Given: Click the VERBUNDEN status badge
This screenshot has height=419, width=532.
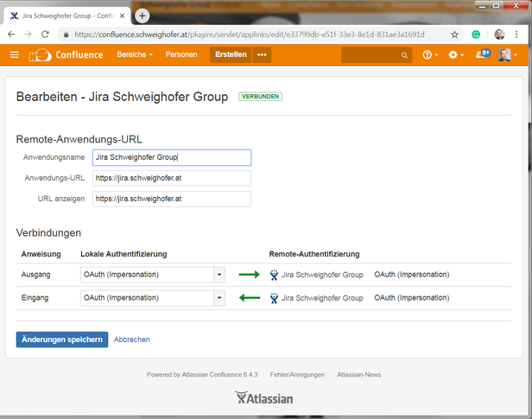Looking at the screenshot, I should click(x=260, y=97).
